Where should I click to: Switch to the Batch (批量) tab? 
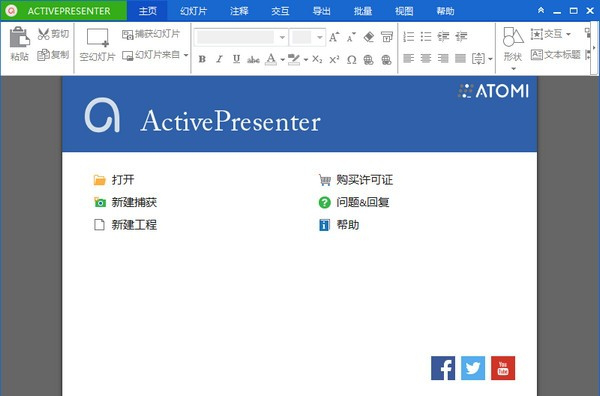click(363, 11)
